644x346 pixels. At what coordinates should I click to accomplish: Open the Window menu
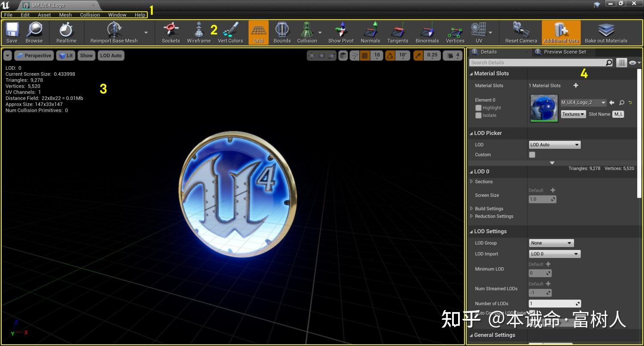click(117, 15)
